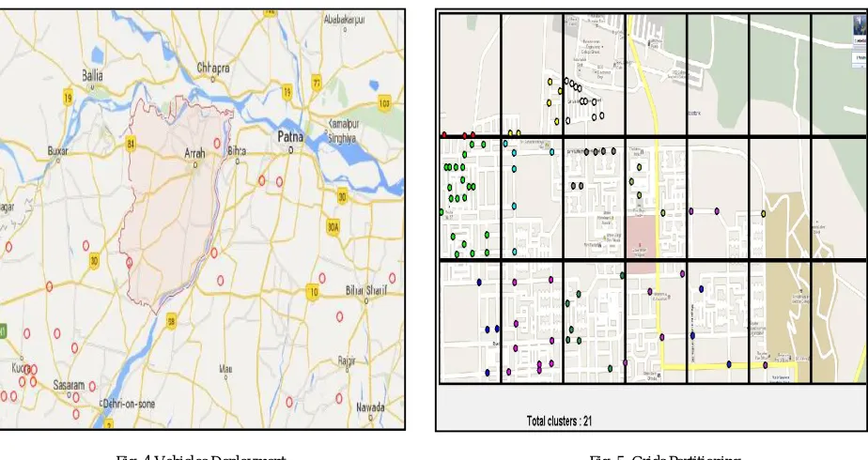Click the highway 77 shield

pyautogui.click(x=317, y=83)
